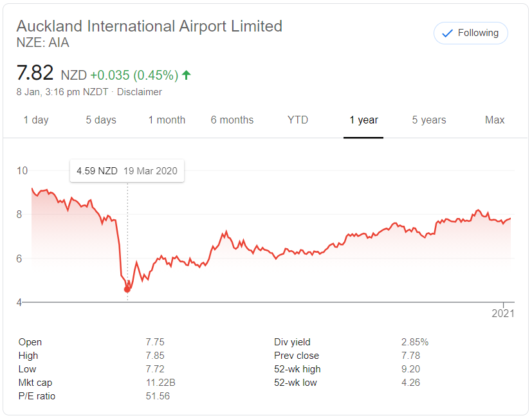The height and width of the screenshot is (418, 532).
Task: Open the Disclaimer link
Action: coord(140,92)
